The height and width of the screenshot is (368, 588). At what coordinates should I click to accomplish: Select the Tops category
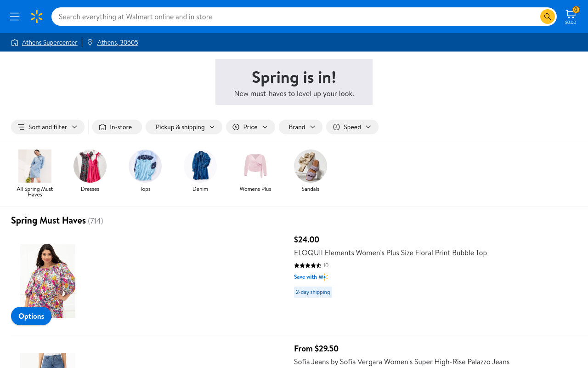tap(145, 171)
